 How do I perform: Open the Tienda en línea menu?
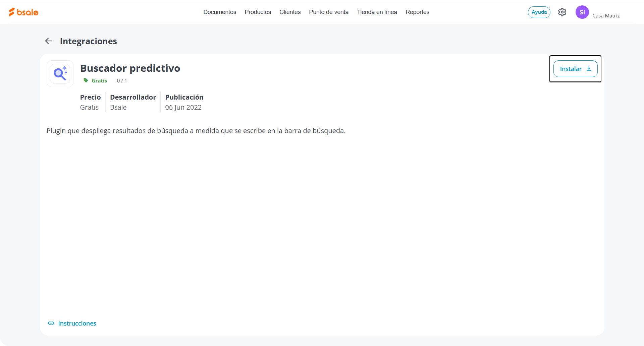377,12
